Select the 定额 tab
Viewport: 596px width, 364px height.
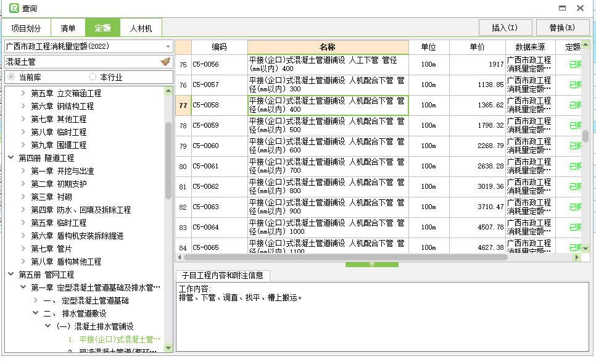[x=102, y=27]
